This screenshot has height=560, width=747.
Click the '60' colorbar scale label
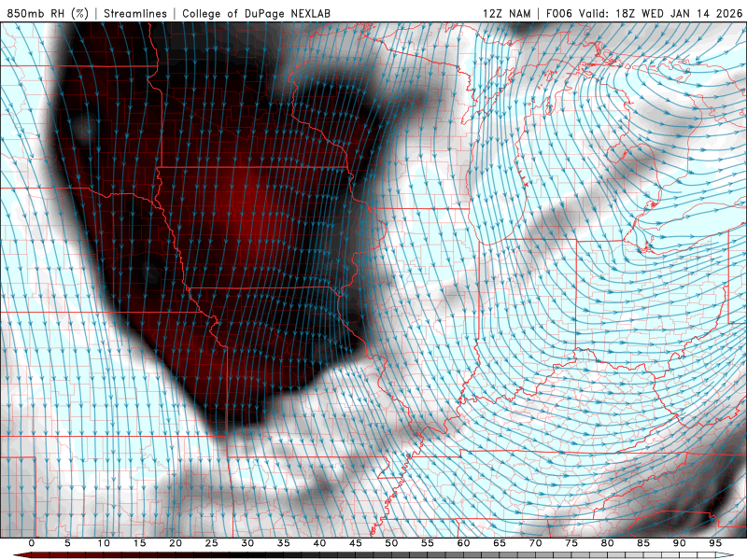coord(463,543)
